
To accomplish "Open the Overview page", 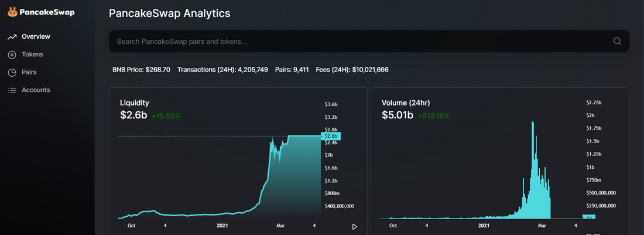I will click(36, 36).
